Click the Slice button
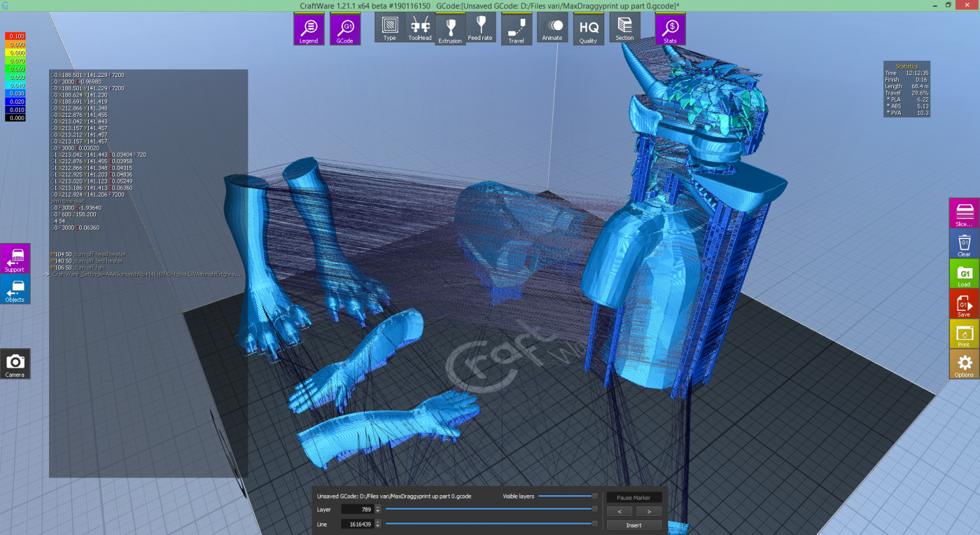The height and width of the screenshot is (535, 980). 964,214
